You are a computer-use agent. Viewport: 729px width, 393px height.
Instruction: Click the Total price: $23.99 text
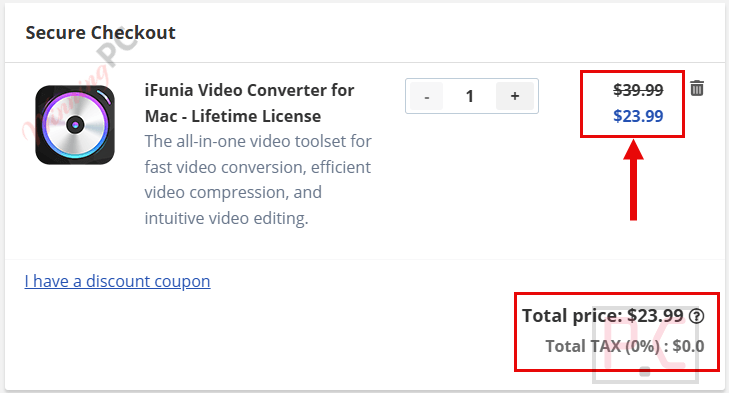[x=603, y=316]
